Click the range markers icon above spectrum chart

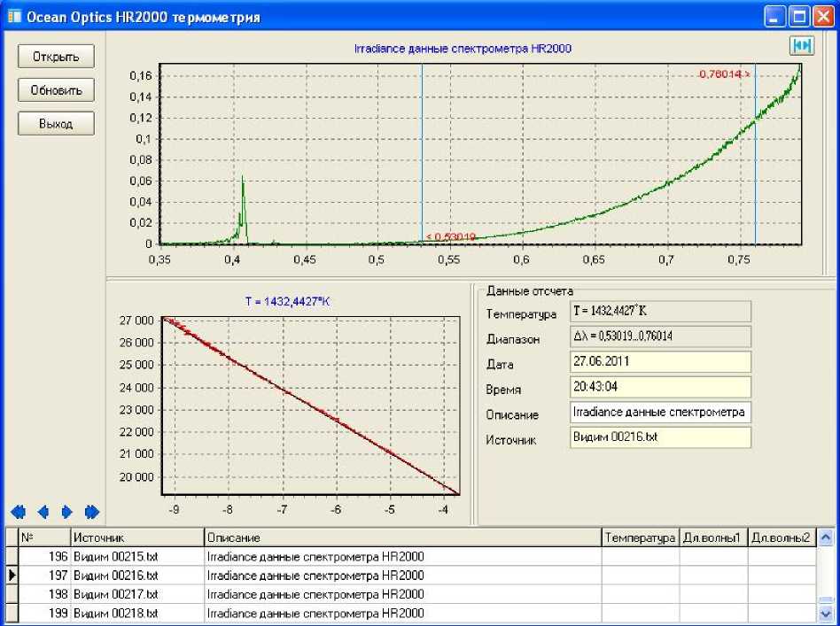tap(801, 46)
